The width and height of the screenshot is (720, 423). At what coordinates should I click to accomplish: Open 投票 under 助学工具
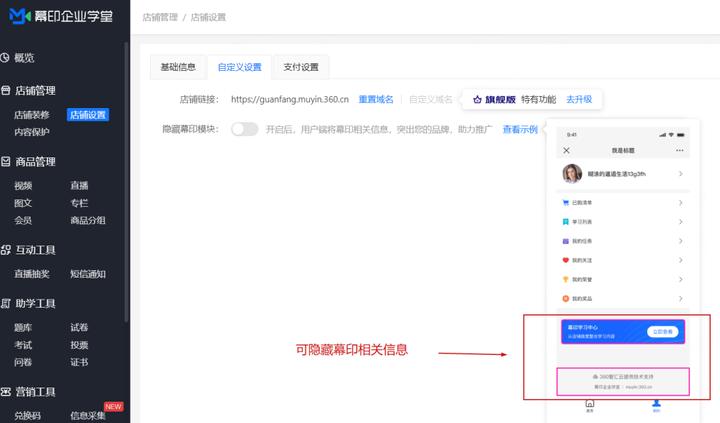pyautogui.click(x=79, y=345)
